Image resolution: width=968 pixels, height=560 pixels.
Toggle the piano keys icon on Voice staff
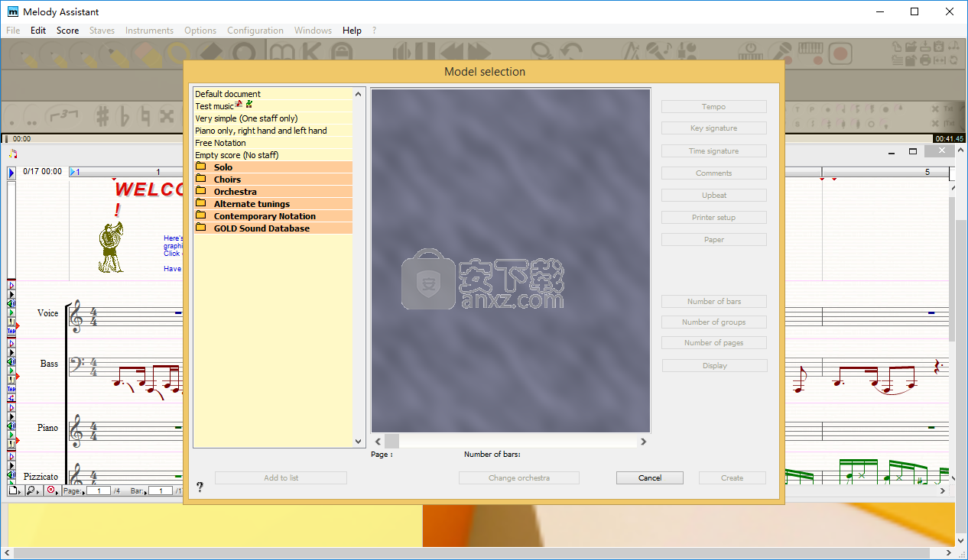(x=11, y=322)
